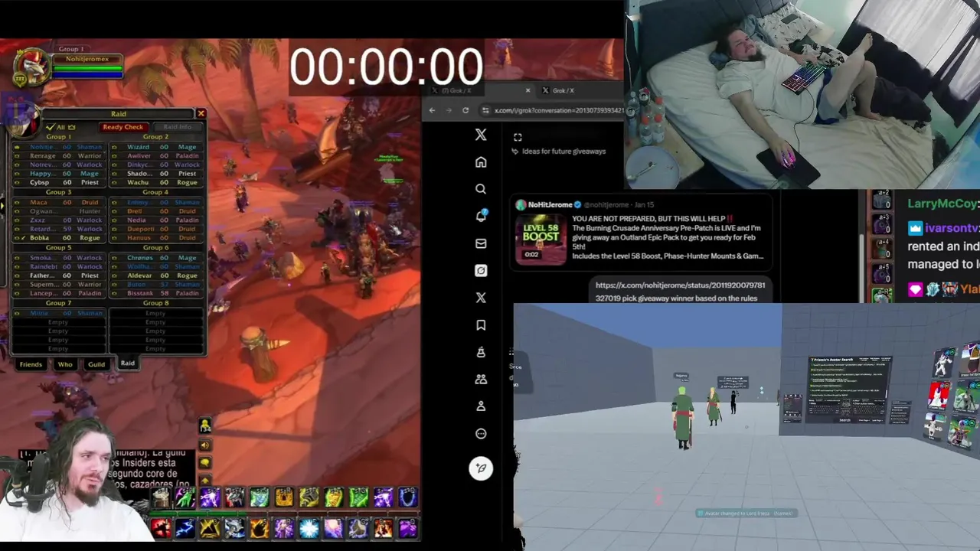Screen dimensions: 980x551
Task: Use the dark blue ring ability on upper action bar
Action: point(408,497)
